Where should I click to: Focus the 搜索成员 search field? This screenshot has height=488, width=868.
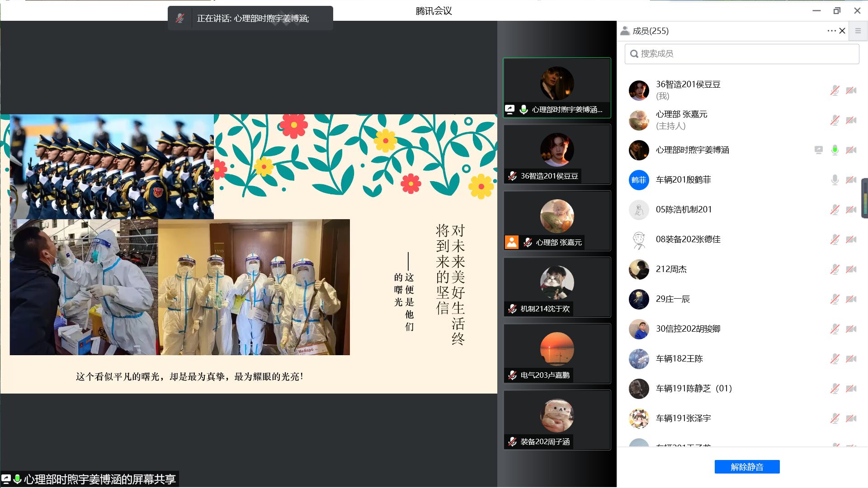pos(741,54)
